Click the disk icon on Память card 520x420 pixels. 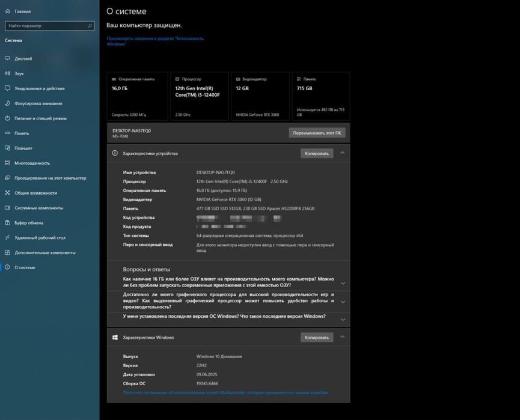coord(299,79)
